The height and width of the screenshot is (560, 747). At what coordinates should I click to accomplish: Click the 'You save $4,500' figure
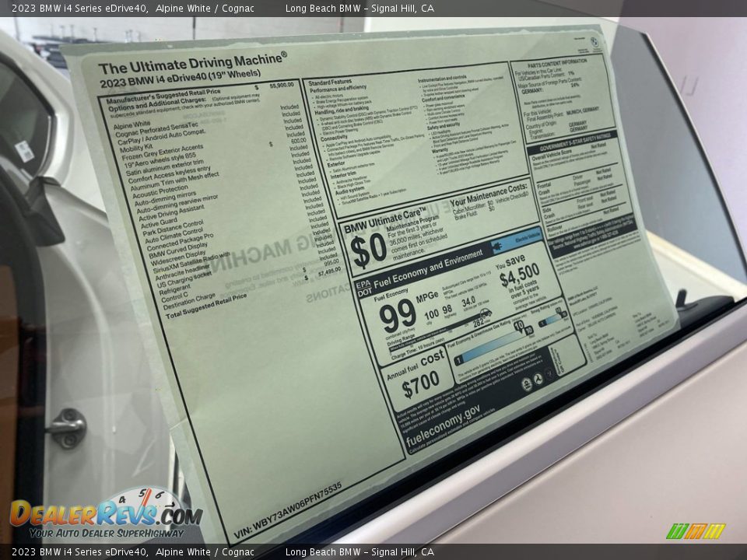[x=518, y=272]
